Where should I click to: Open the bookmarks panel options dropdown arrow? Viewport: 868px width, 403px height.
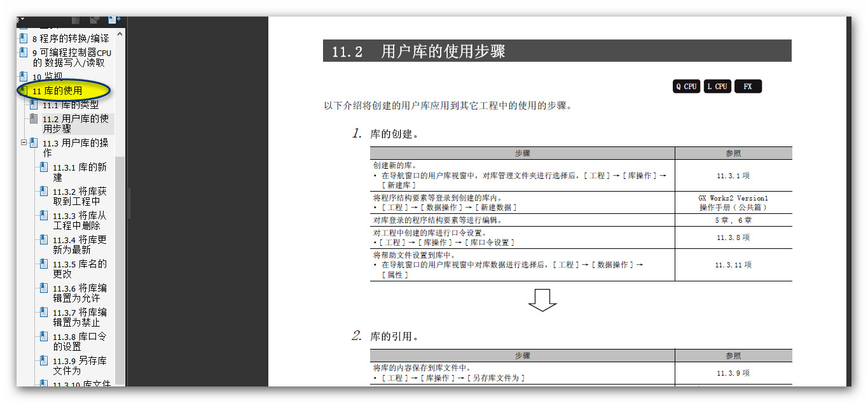(x=22, y=20)
